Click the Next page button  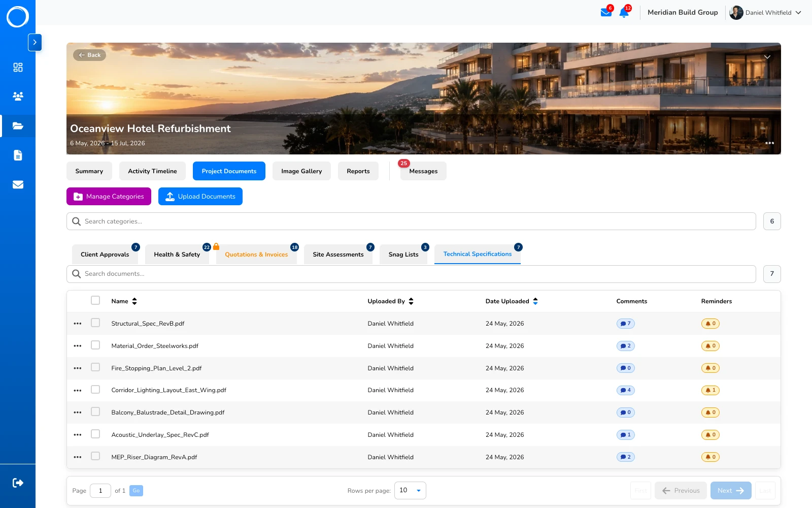(x=731, y=491)
